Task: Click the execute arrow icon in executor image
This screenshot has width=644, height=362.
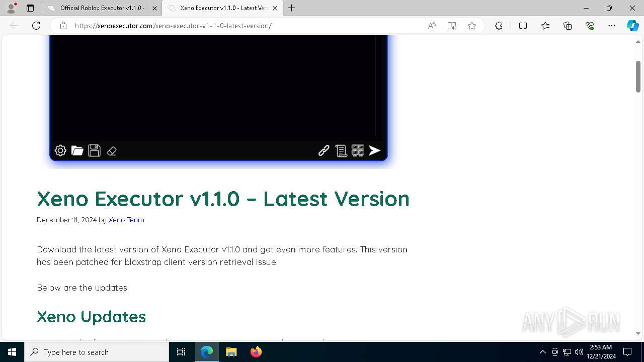Action: click(x=375, y=150)
